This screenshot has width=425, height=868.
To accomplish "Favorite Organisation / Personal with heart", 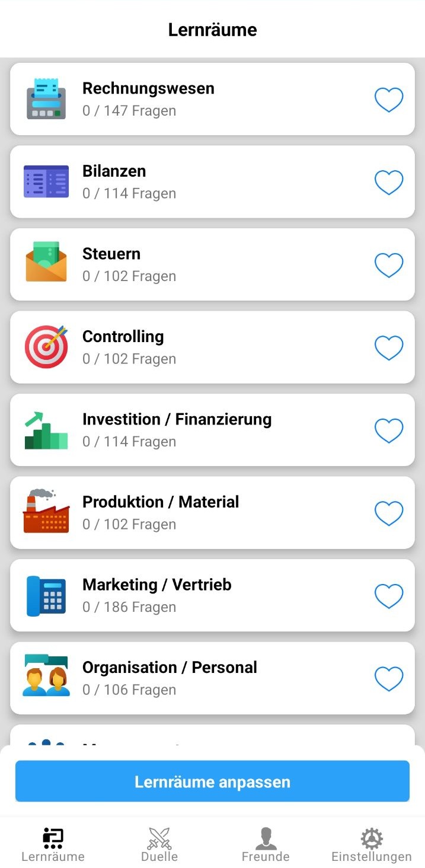I will pyautogui.click(x=389, y=678).
